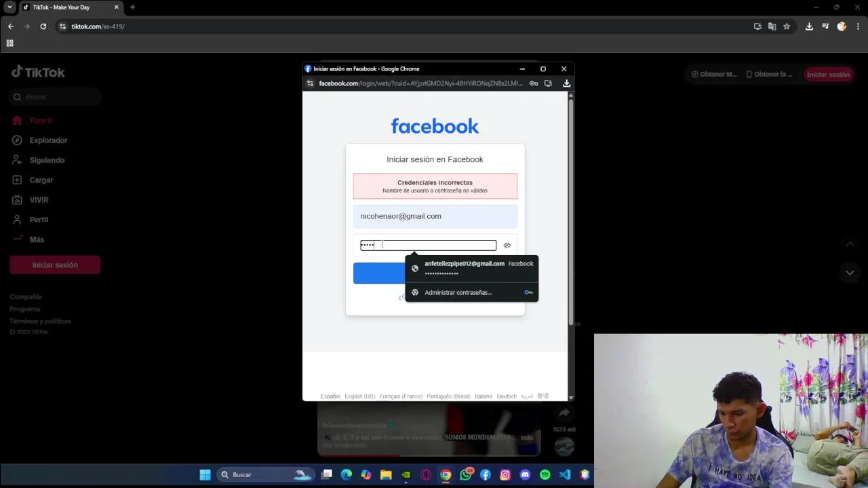Bookmark this page with star icon
Image resolution: width=868 pixels, height=488 pixels.
click(x=787, y=26)
